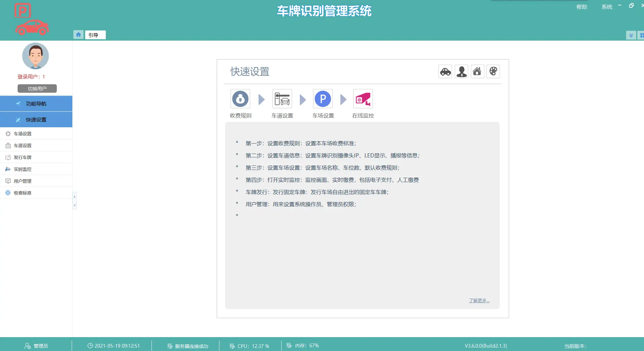Toggle the 快速设置 navigation section
This screenshot has width=644, height=351.
(x=36, y=119)
